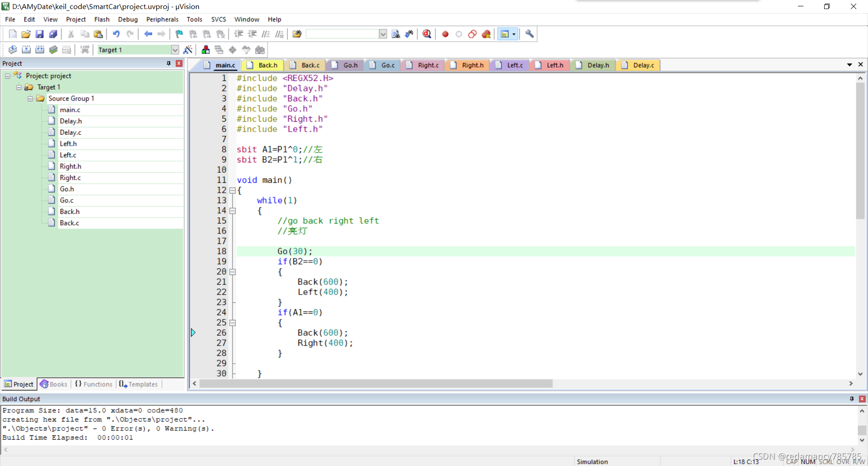The height and width of the screenshot is (466, 868).
Task: Select Delay.c in project tree
Action: pyautogui.click(x=71, y=133)
